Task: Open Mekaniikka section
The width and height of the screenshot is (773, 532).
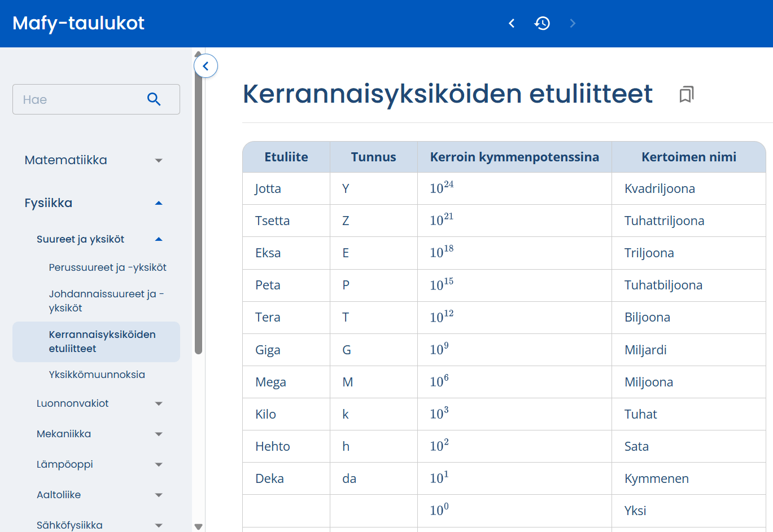Action: tap(64, 434)
